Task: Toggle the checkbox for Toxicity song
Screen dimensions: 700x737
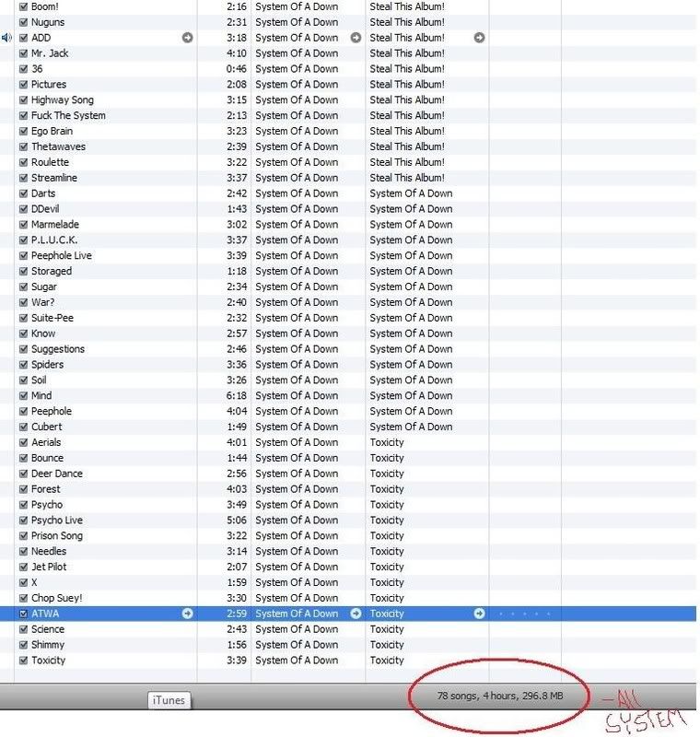Action: point(23,660)
